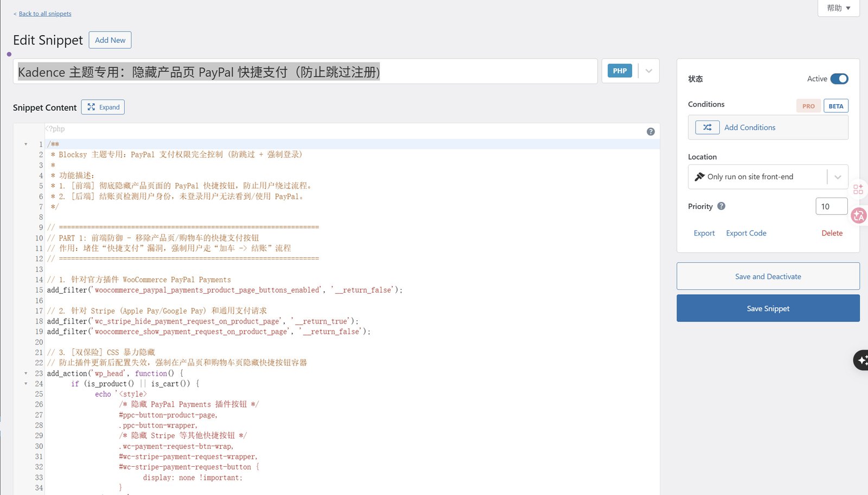Click the Priority number field

831,206
